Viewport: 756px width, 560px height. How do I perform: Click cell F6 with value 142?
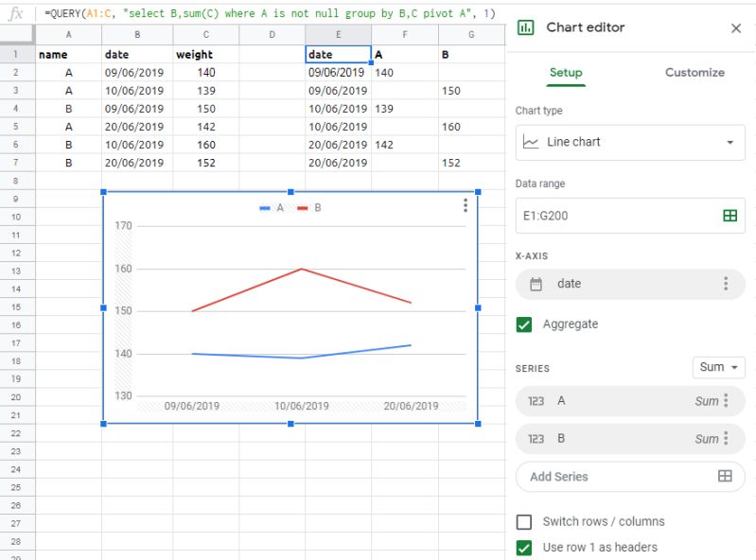(x=405, y=145)
